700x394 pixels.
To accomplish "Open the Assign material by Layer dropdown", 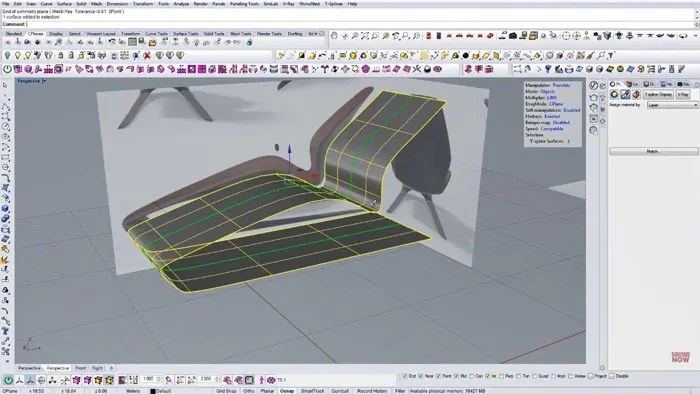I will (x=672, y=105).
